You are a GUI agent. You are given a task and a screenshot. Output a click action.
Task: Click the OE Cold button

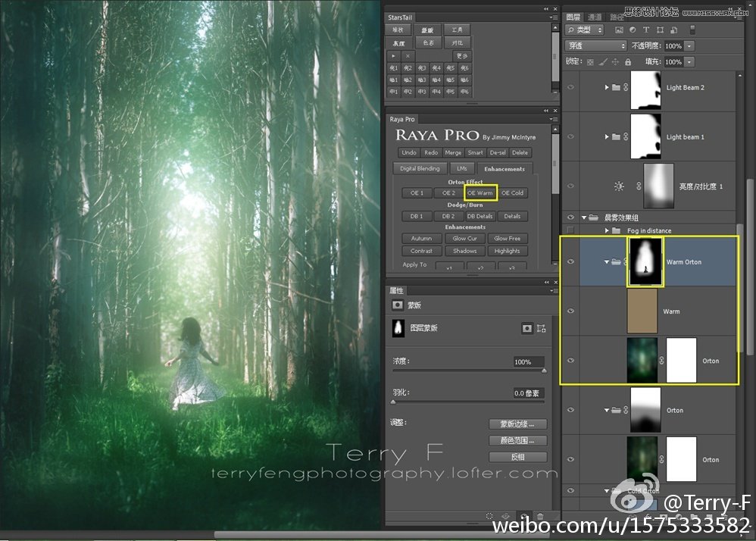tap(512, 193)
